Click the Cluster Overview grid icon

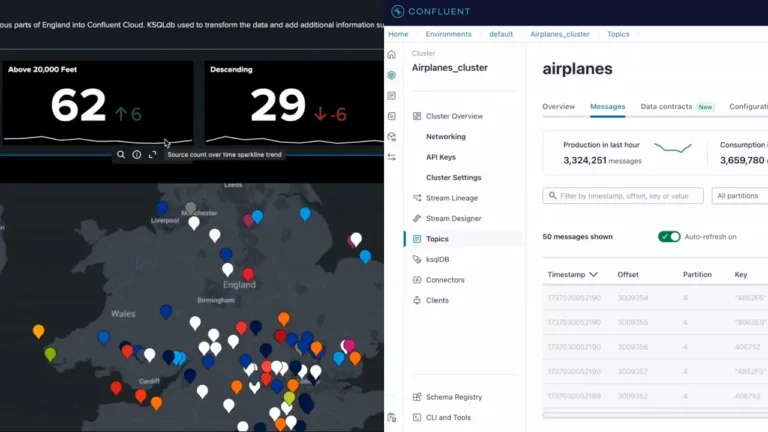click(417, 116)
